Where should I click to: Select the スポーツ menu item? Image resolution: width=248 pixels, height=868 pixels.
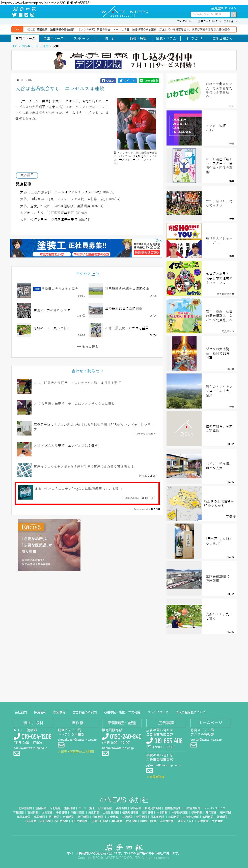point(82,38)
